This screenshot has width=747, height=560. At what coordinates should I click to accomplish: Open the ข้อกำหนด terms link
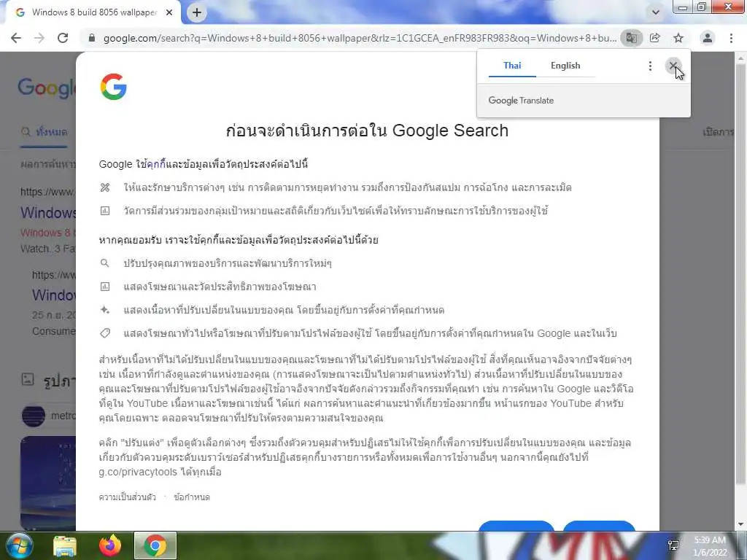(192, 497)
